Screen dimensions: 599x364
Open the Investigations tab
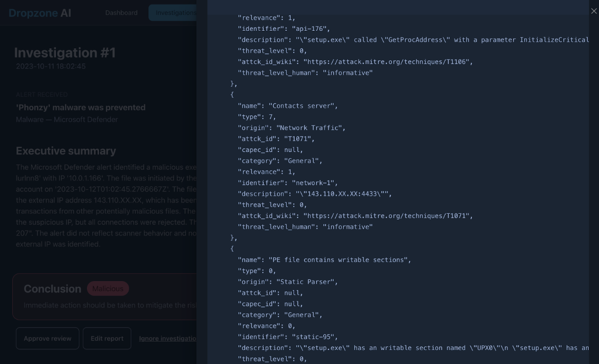pos(173,13)
